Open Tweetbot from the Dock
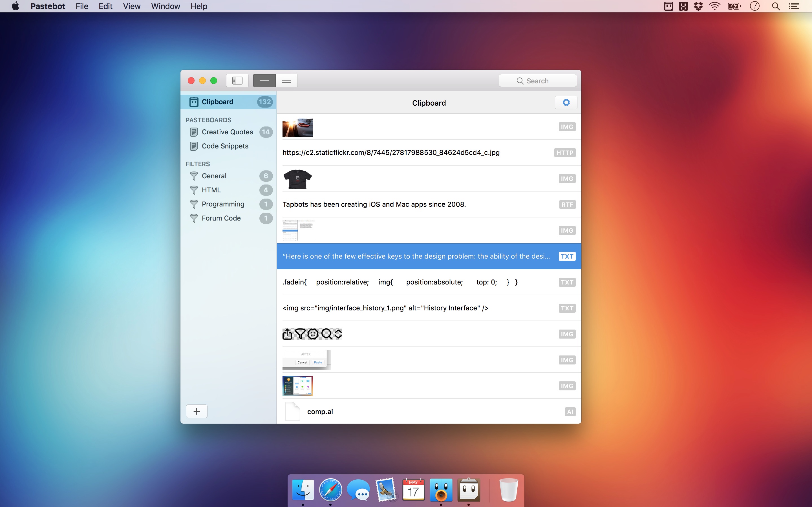 point(441,490)
